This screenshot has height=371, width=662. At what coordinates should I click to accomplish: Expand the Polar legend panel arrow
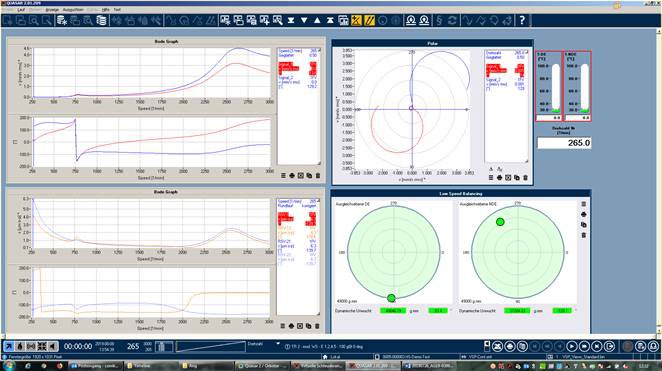[x=526, y=52]
